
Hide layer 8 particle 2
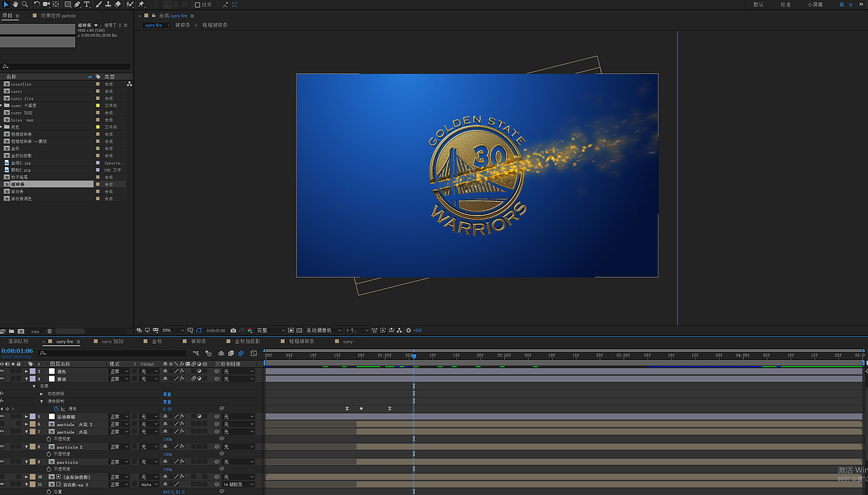click(2, 447)
